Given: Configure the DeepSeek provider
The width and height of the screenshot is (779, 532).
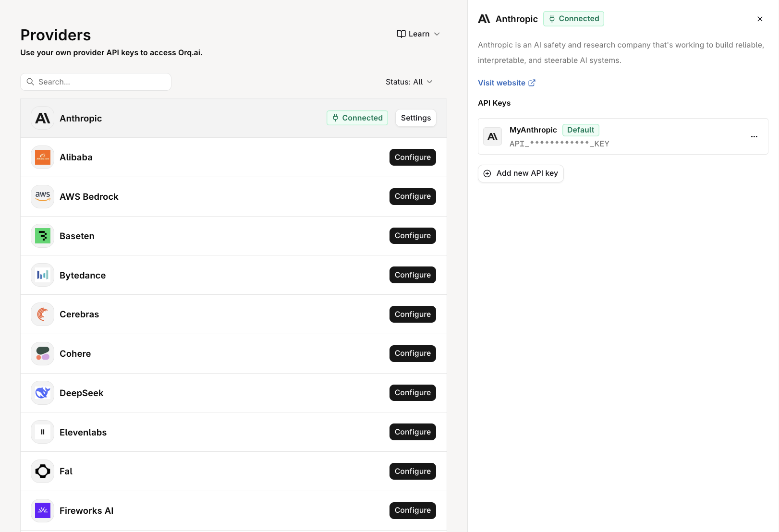Looking at the screenshot, I should pyautogui.click(x=413, y=393).
